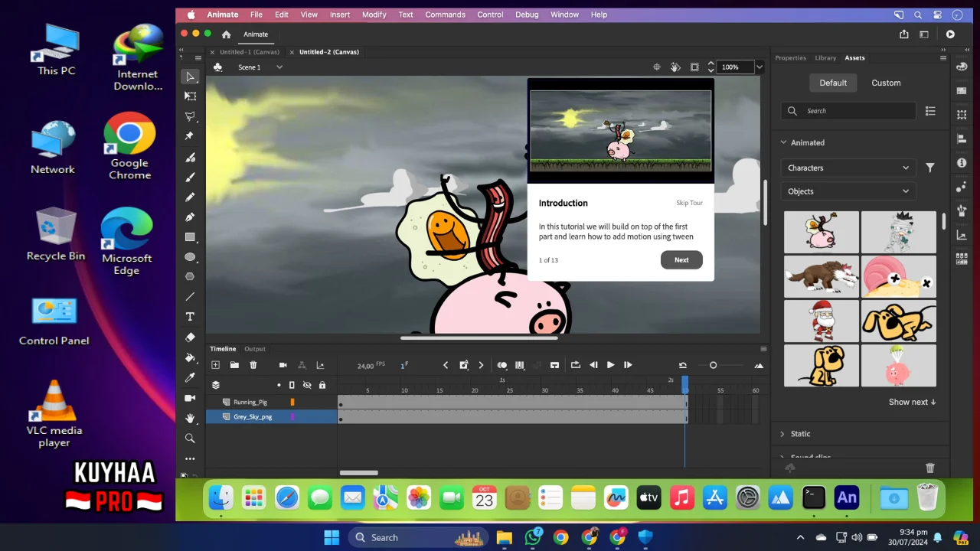This screenshot has width=980, height=551.
Task: Click the Rotation tool icon above stage
Action: (675, 67)
